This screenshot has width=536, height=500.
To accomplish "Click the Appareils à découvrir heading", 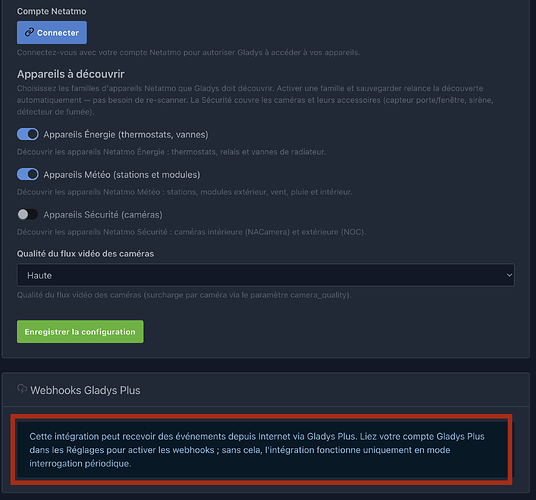I will [x=71, y=74].
